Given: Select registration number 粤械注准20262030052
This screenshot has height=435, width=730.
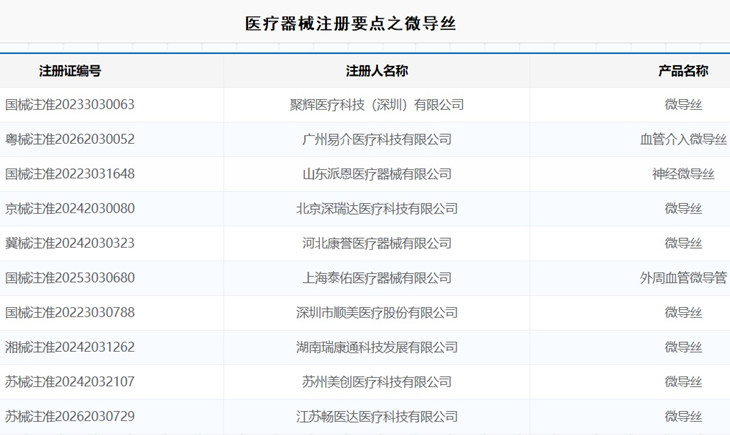Looking at the screenshot, I should [x=70, y=139].
